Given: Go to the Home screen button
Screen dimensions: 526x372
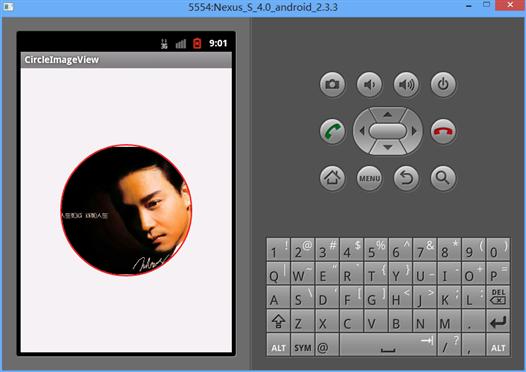Looking at the screenshot, I should pyautogui.click(x=332, y=178).
